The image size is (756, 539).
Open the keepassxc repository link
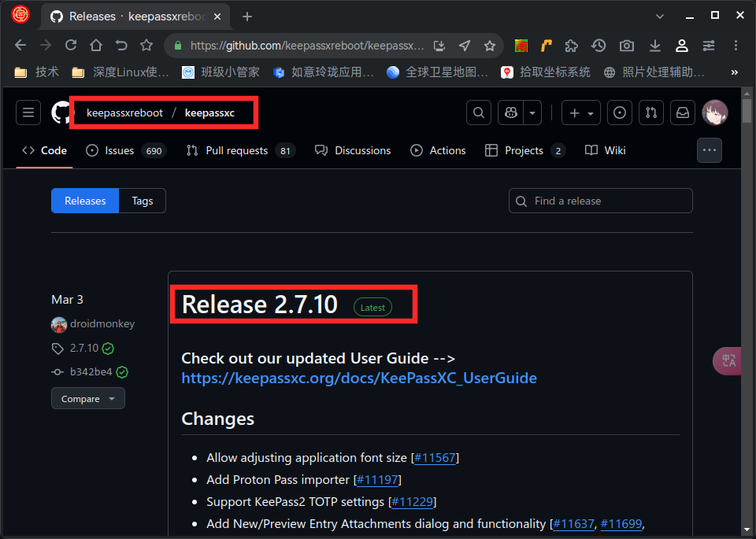[209, 113]
